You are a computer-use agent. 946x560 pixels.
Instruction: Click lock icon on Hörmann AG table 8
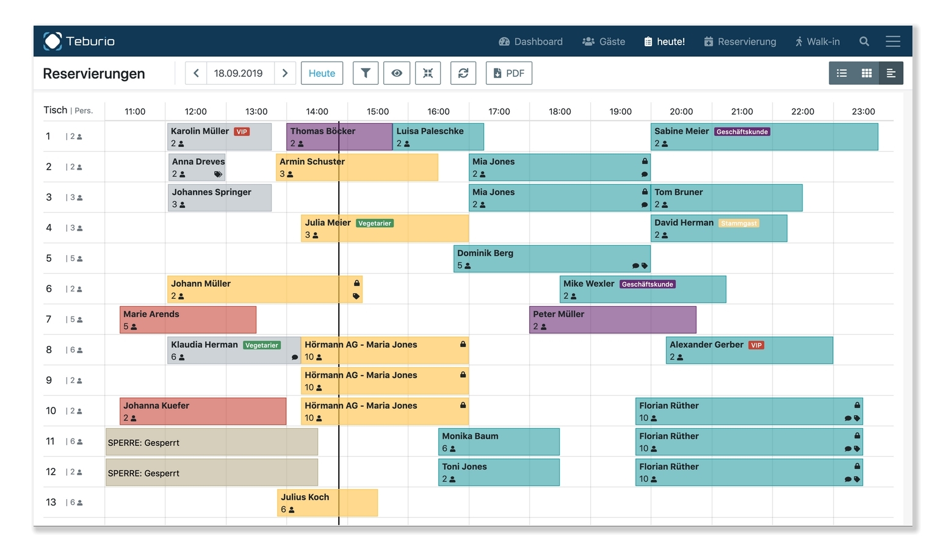pos(463,344)
